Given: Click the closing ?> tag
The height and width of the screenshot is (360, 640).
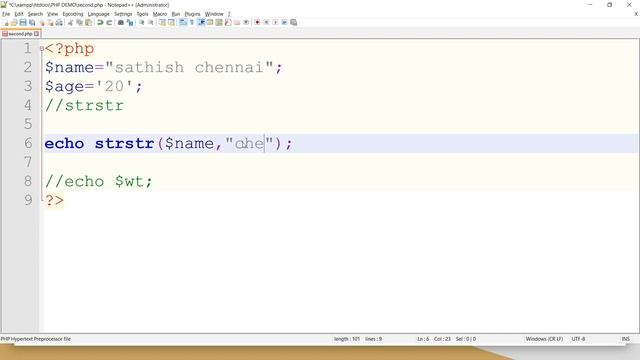Looking at the screenshot, I should (54, 200).
